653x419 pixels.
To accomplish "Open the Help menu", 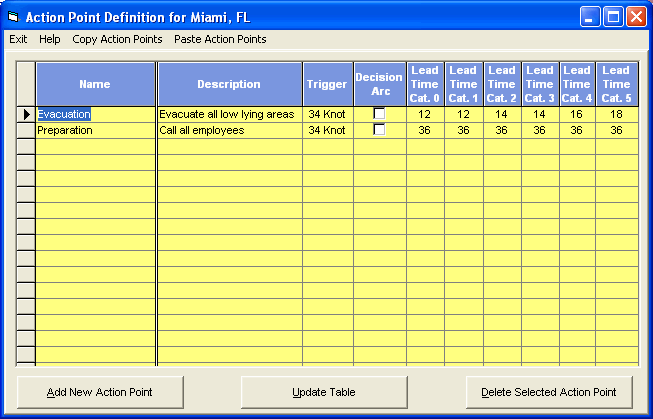I will [x=50, y=39].
